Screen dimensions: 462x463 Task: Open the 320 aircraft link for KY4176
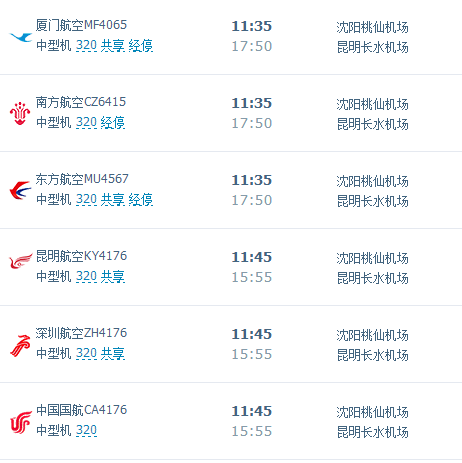point(86,277)
